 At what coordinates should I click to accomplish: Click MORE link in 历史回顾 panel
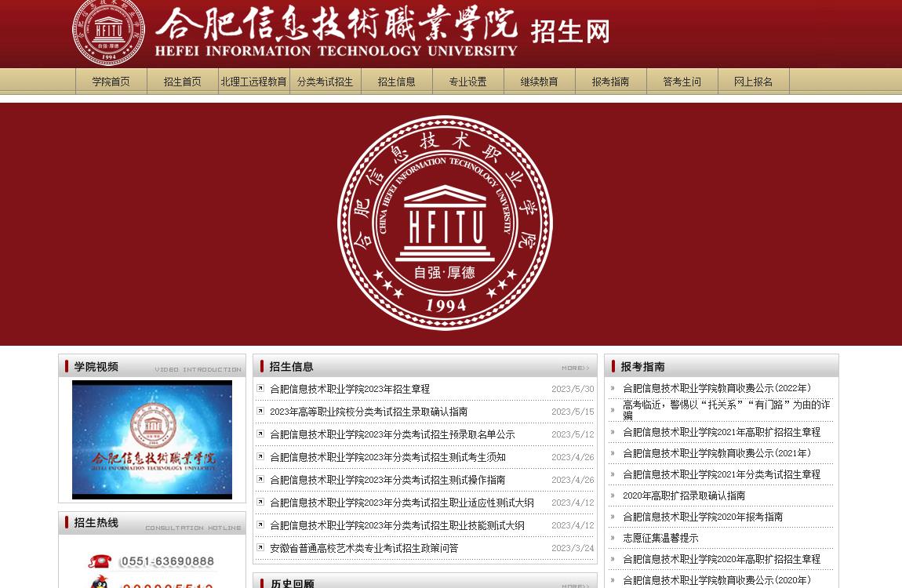pyautogui.click(x=575, y=585)
